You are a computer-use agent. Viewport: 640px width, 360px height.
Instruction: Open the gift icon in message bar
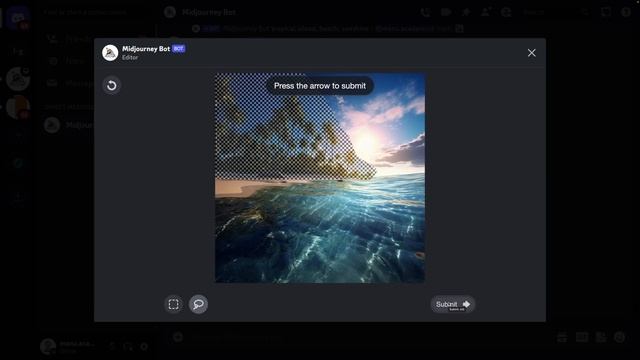click(562, 337)
